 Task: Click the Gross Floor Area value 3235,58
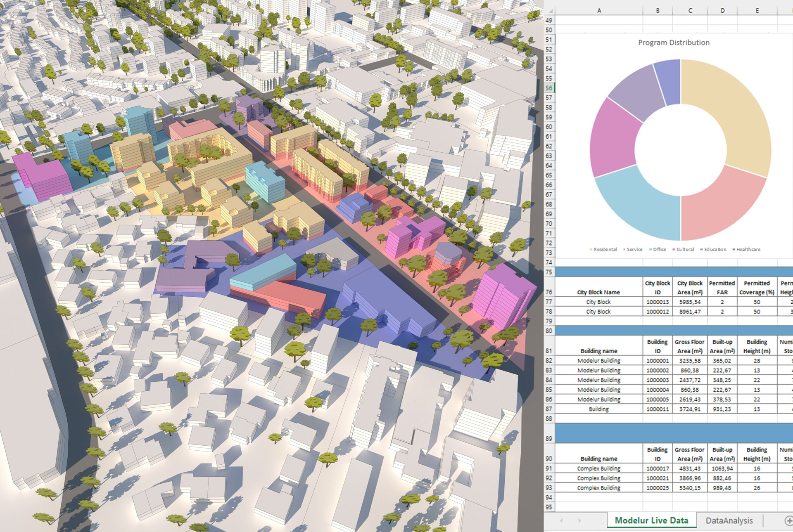tap(690, 361)
